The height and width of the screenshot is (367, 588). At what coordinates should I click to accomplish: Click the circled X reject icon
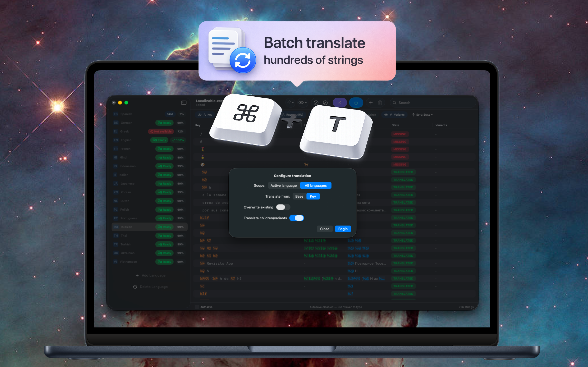(x=325, y=103)
